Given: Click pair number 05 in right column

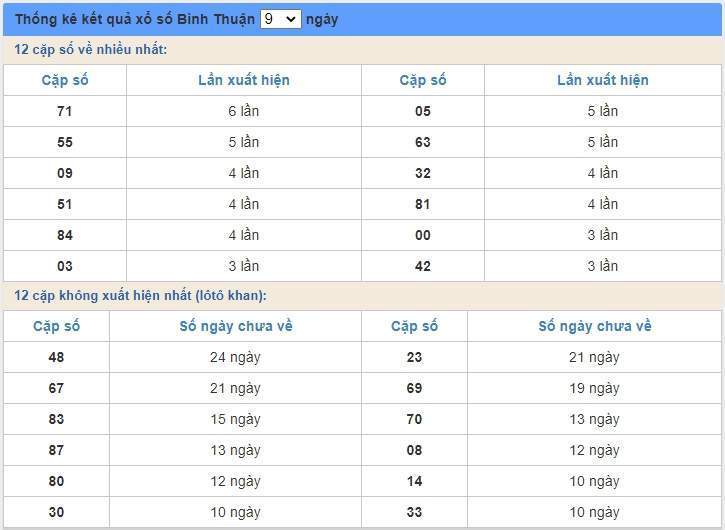Looking at the screenshot, I should [423, 111].
